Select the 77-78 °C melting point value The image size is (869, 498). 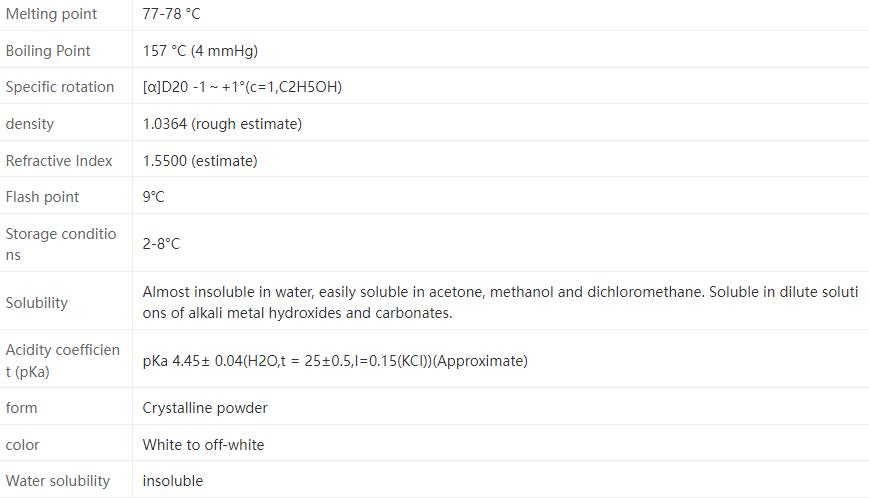171,14
